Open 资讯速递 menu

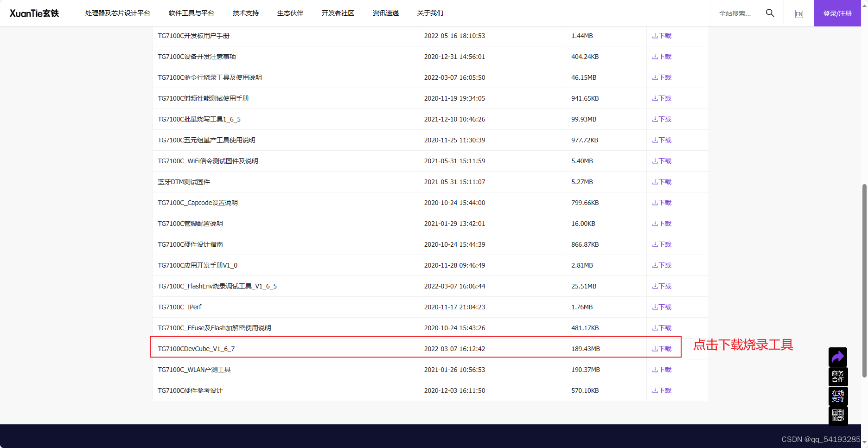coord(386,13)
